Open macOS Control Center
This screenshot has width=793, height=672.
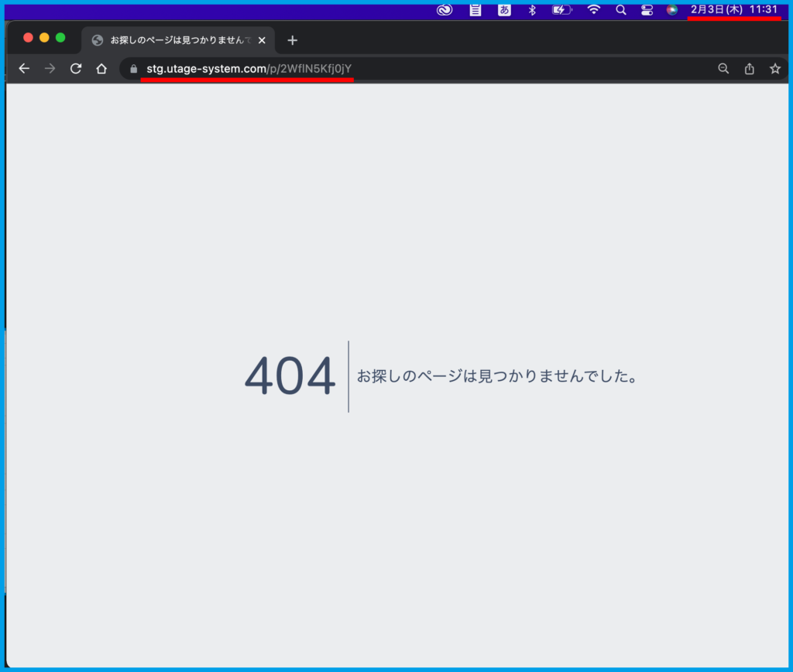[x=647, y=9]
